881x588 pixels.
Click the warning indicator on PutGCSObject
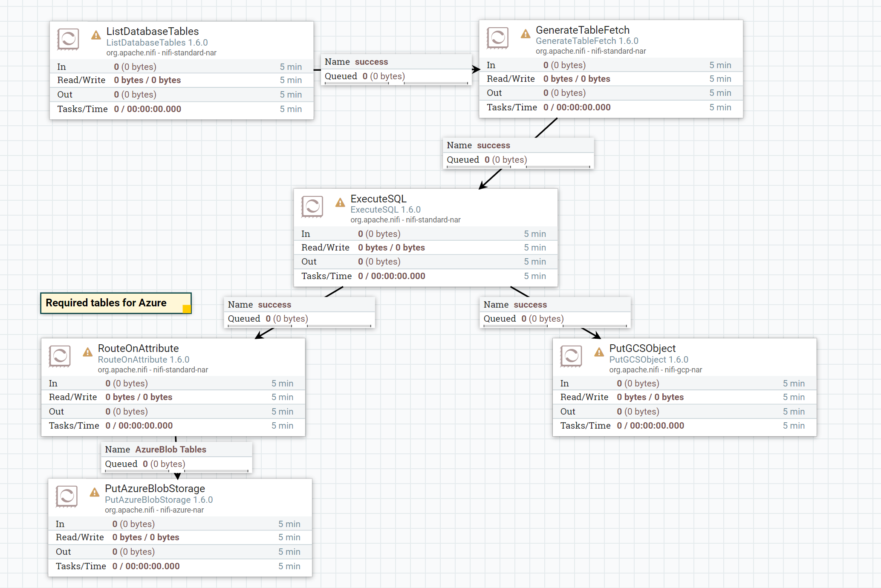tap(598, 352)
